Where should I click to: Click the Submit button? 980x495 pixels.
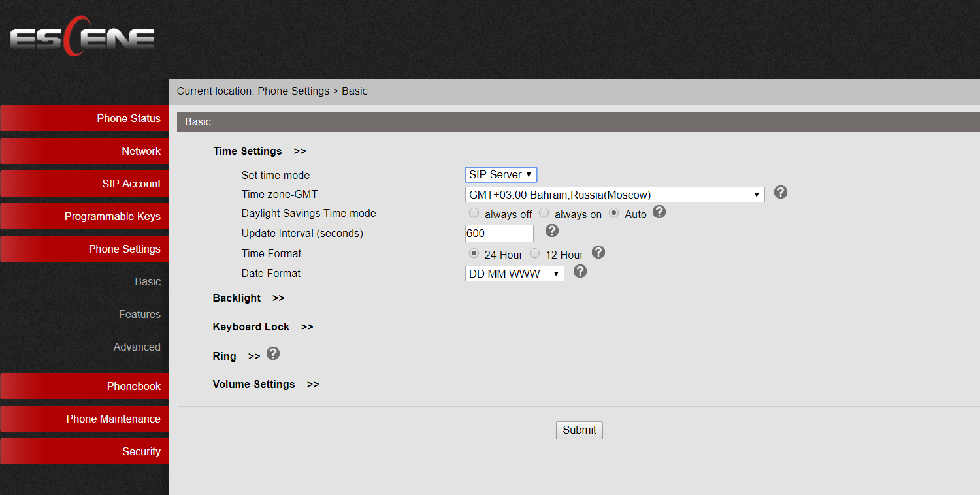(x=580, y=430)
